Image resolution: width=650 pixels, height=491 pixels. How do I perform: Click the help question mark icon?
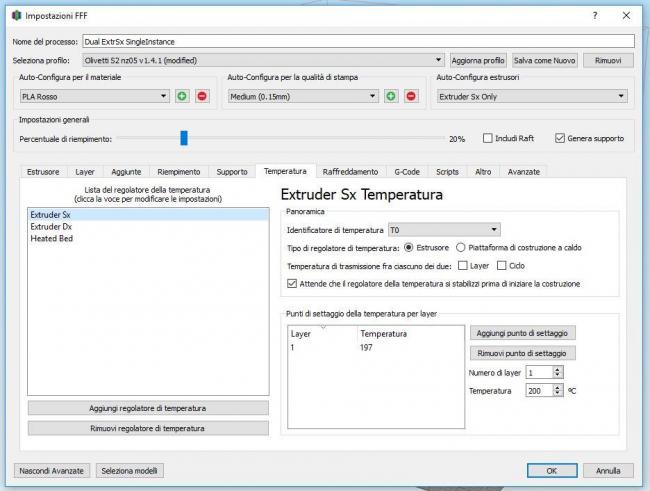pos(595,16)
